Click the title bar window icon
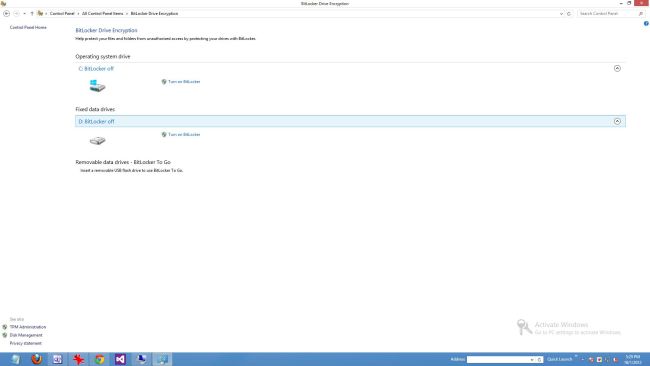The image size is (650, 366). (x=3, y=3)
